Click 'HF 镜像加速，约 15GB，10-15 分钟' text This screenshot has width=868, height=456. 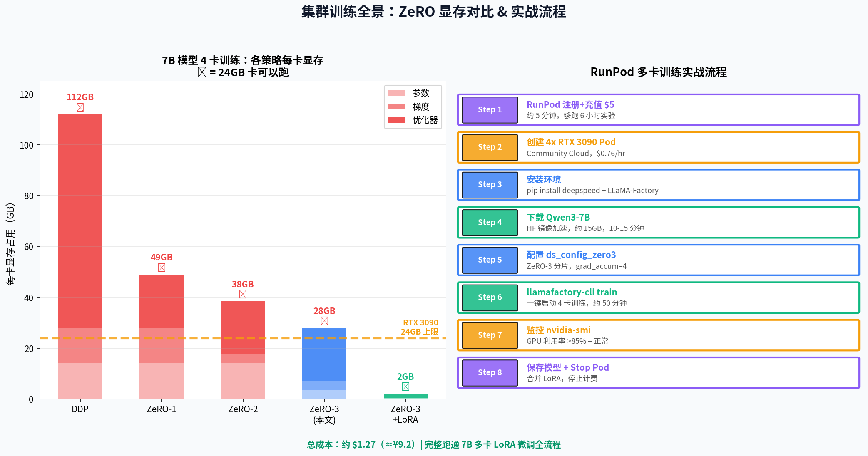tap(585, 228)
